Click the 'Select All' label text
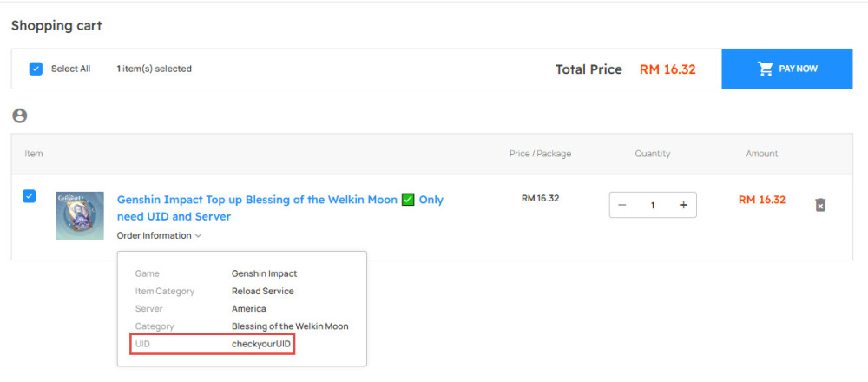This screenshot has width=868, height=382. coord(71,69)
